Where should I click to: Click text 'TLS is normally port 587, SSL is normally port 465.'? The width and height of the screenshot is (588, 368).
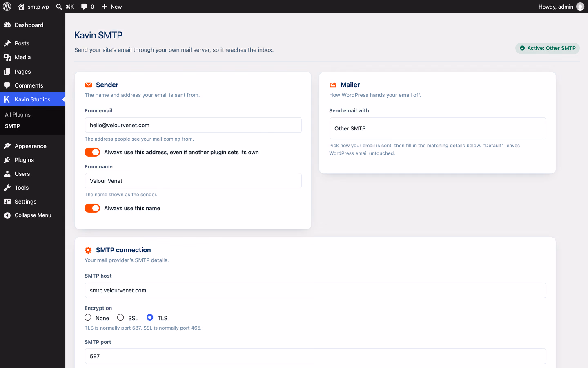coord(143,328)
